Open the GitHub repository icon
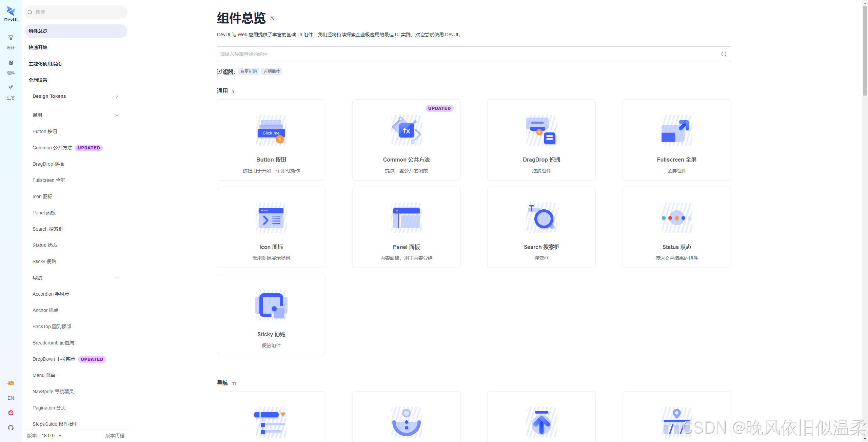Screen dimensions: 868x442 pos(11,428)
